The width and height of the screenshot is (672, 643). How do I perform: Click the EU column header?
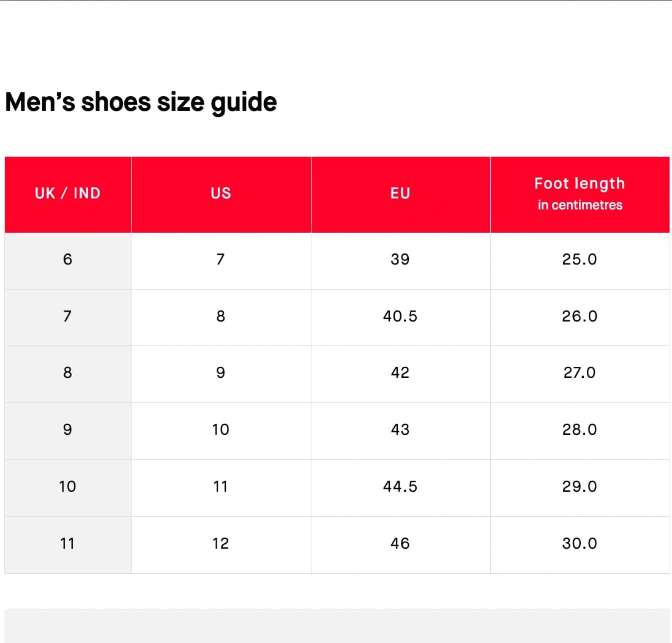click(401, 194)
